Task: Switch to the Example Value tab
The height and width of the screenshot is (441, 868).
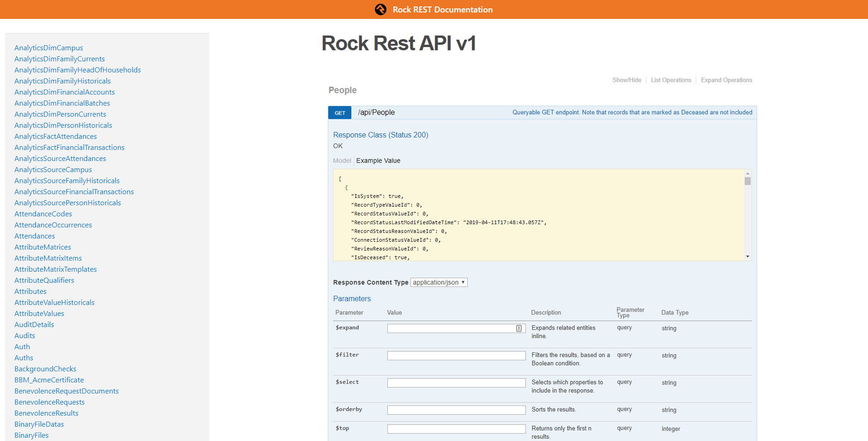Action: click(x=378, y=161)
